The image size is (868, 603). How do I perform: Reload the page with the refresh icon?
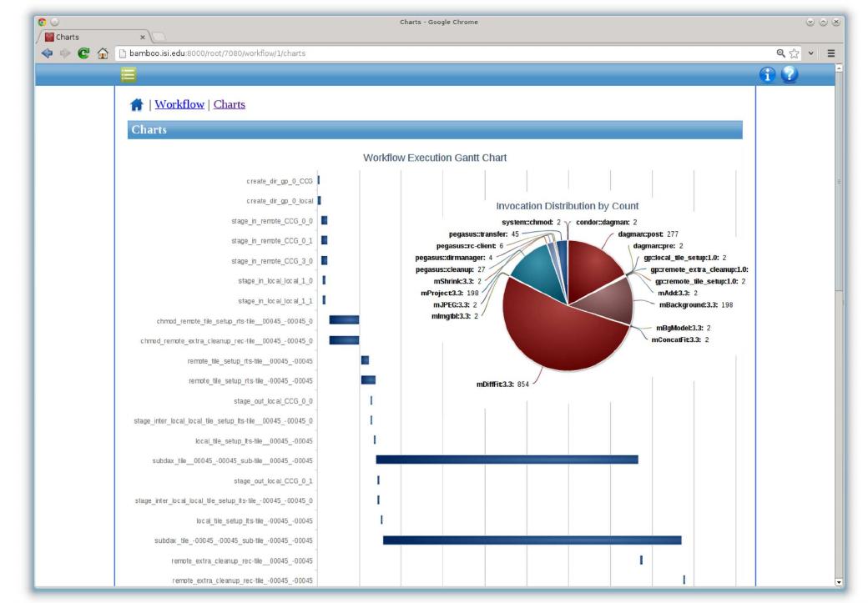point(84,53)
